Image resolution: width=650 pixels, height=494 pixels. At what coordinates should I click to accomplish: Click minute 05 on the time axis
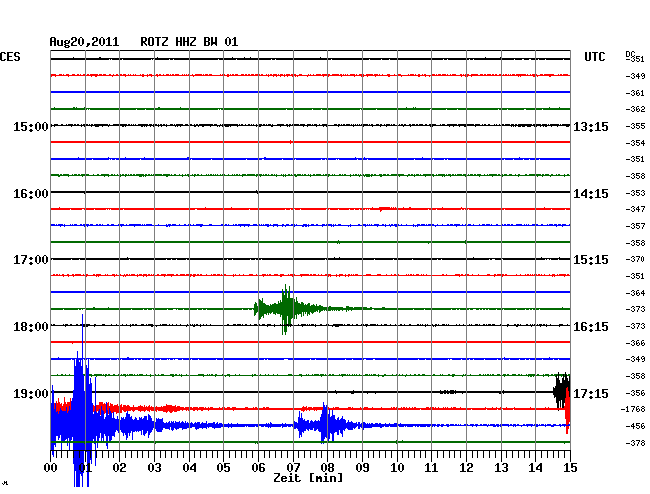click(223, 467)
